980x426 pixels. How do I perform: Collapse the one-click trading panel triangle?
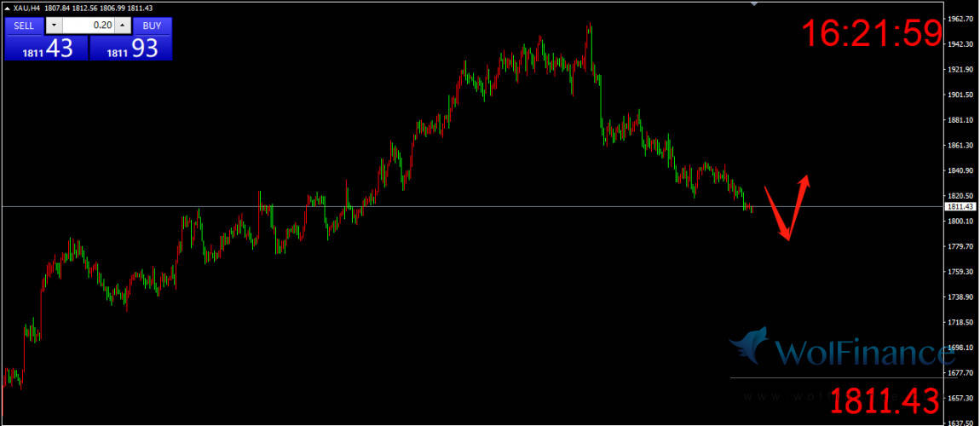coord(6,9)
